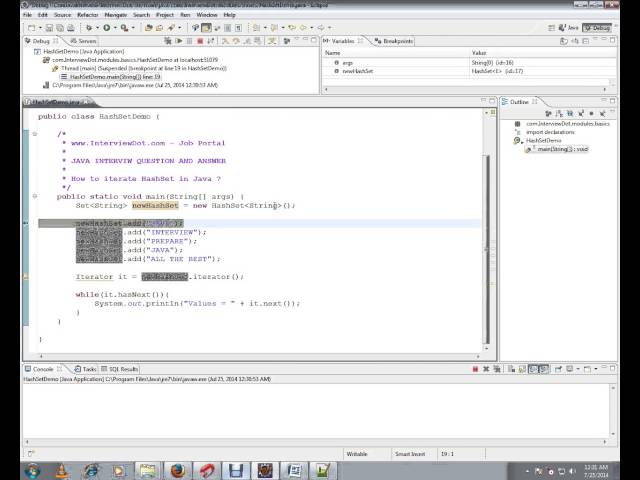Open dropdown next to the Debug bug icon
Viewport: 640px width, 480px height.
click(x=97, y=28)
